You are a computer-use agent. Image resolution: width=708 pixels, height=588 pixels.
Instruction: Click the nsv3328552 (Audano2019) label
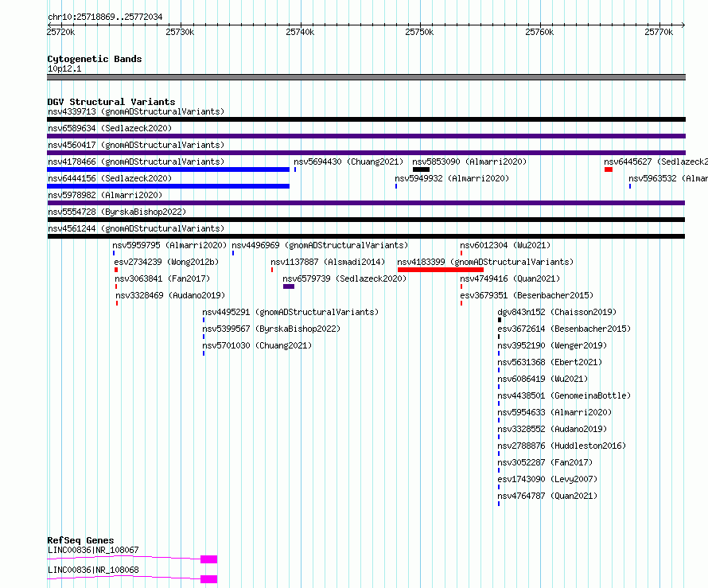pyautogui.click(x=552, y=429)
